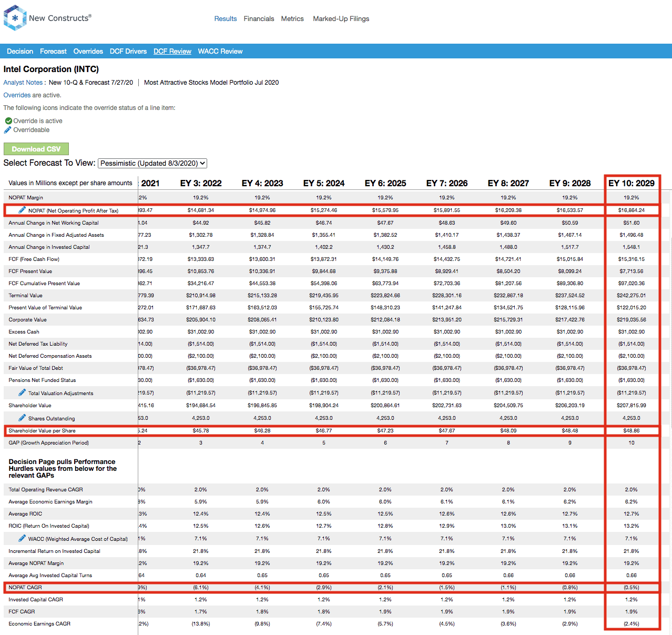Click the 'Present Value of Terminal Value' label
The image size is (672, 635).
(x=45, y=308)
